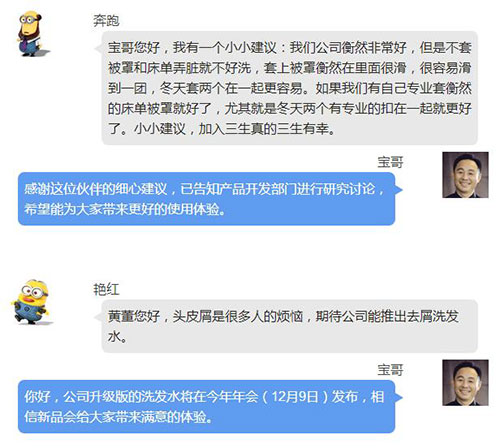Click the arrow tail of the 洗发水 blue bubble
Viewport: 500px width, 448px height.
(399, 398)
